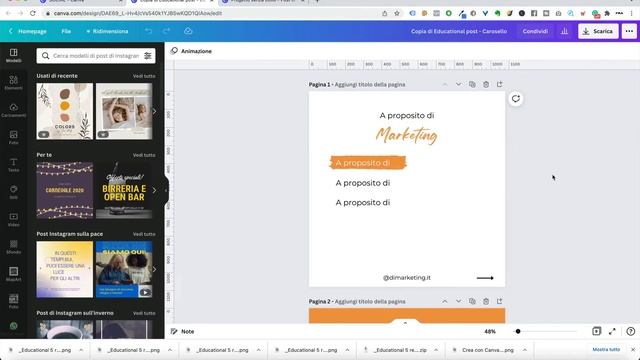Click the template search field
The width and height of the screenshot is (640, 360).
tap(96, 56)
